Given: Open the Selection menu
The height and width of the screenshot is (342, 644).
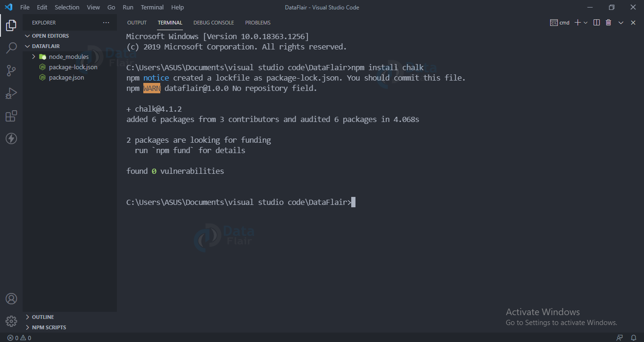Looking at the screenshot, I should tap(67, 7).
